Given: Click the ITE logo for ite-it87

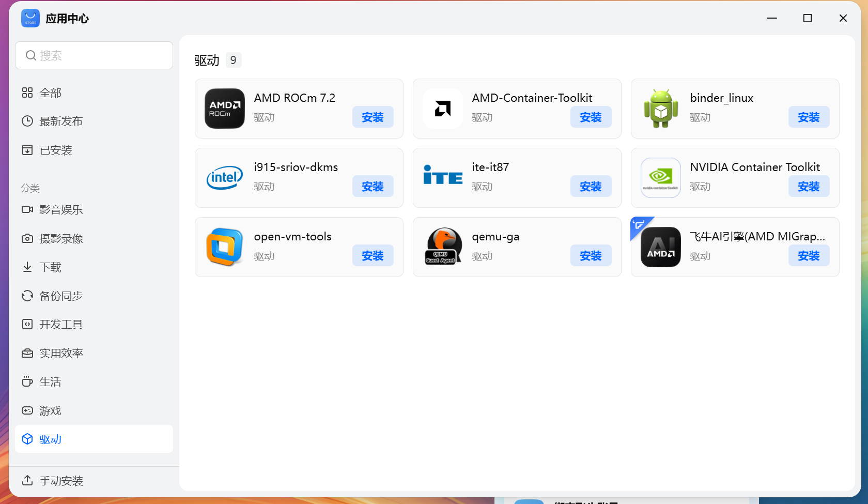Looking at the screenshot, I should point(443,178).
